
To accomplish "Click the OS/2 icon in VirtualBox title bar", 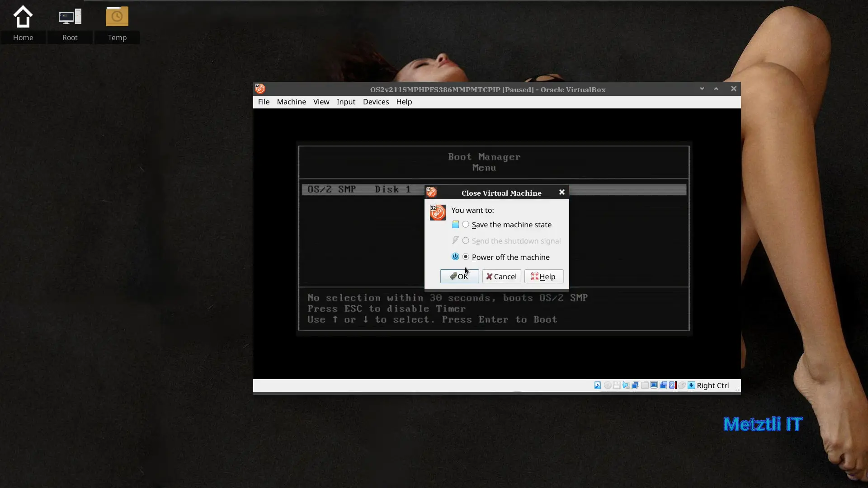I will tap(260, 89).
